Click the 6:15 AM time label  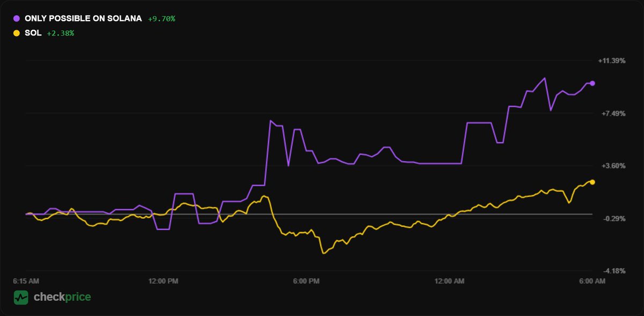point(26,281)
